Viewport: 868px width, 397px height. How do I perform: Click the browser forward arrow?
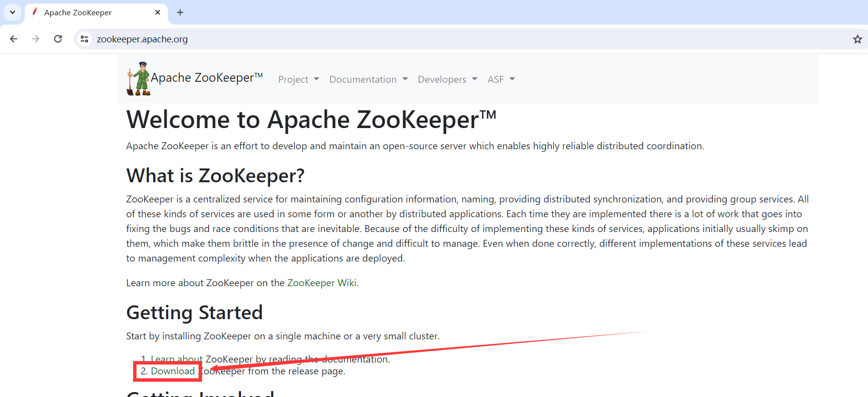click(35, 39)
